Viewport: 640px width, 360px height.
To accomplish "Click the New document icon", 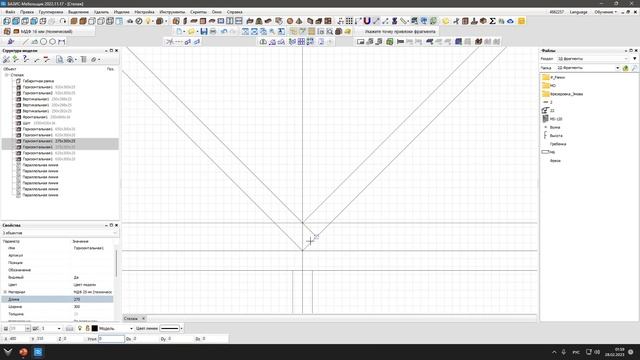I will click(x=180, y=31).
